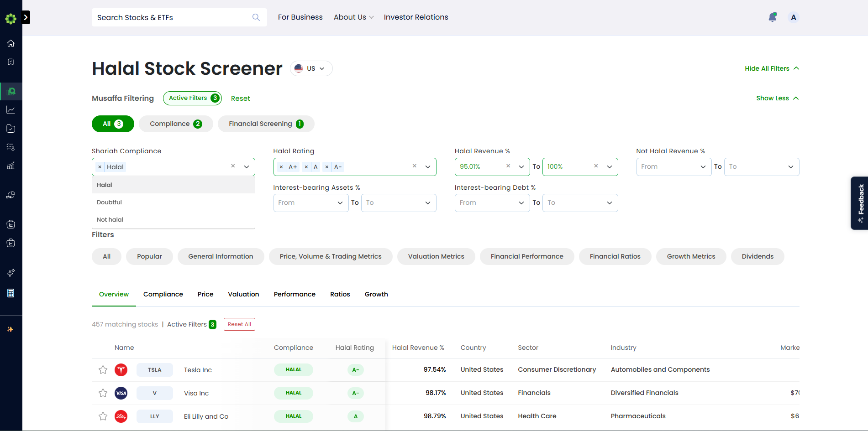Select Doubtful option in compliance list
The image size is (868, 431).
click(x=174, y=202)
